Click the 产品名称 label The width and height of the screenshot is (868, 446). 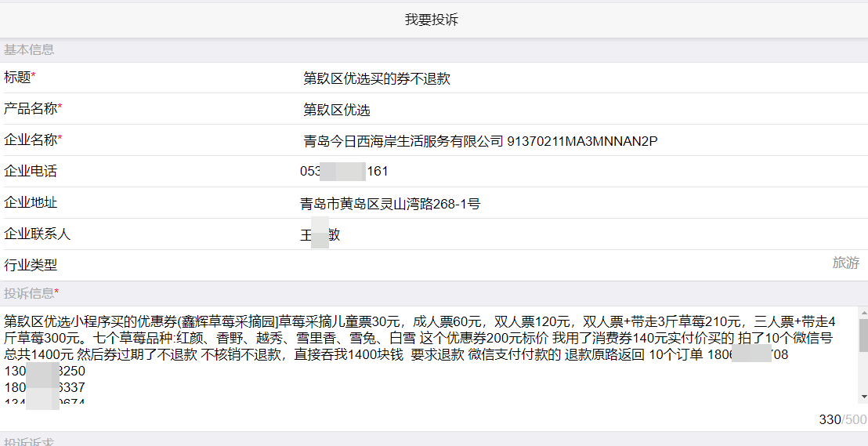[33, 109]
